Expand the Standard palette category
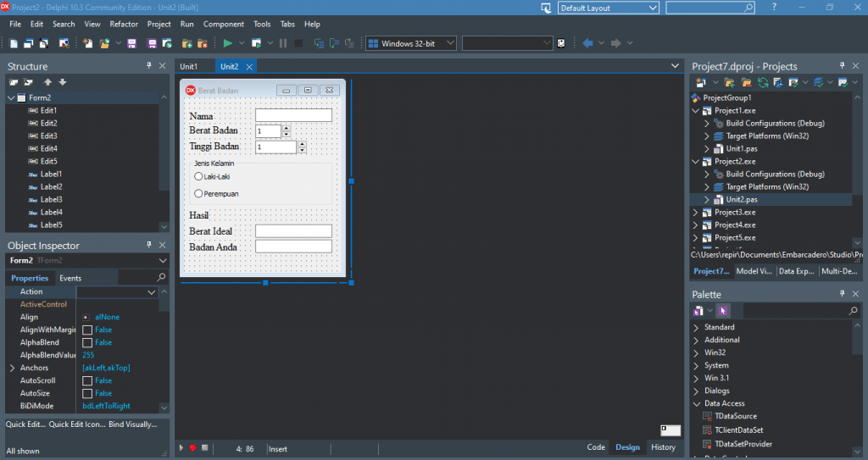The image size is (868, 460). tap(697, 327)
